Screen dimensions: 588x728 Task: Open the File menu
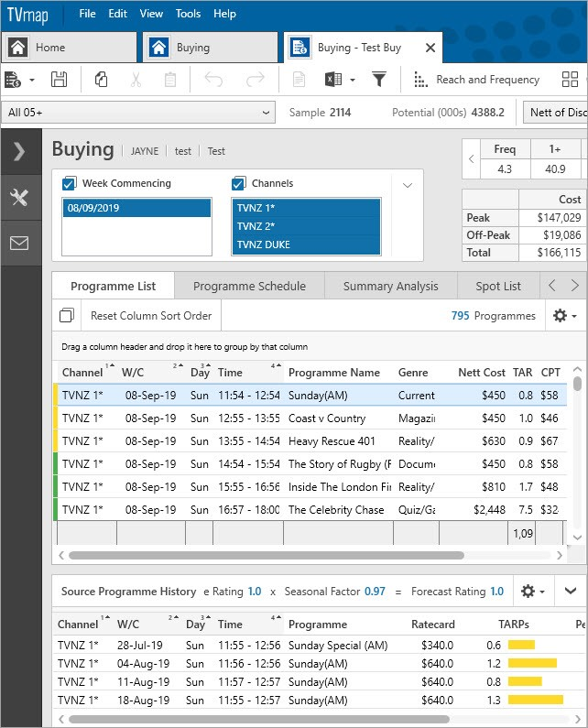click(87, 14)
